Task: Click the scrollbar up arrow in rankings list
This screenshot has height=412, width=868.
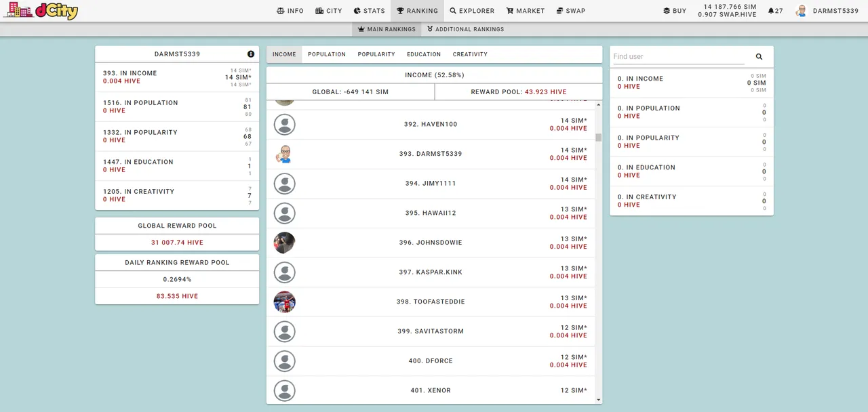Action: click(x=598, y=105)
